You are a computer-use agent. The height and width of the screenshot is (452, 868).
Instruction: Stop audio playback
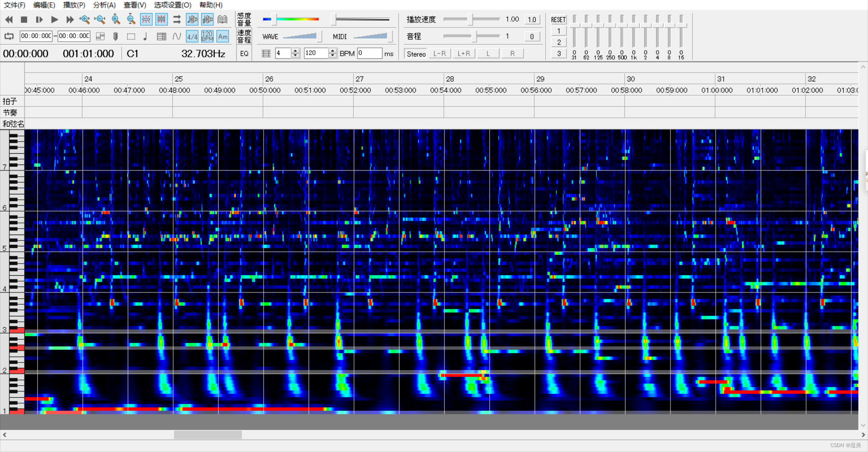point(24,19)
